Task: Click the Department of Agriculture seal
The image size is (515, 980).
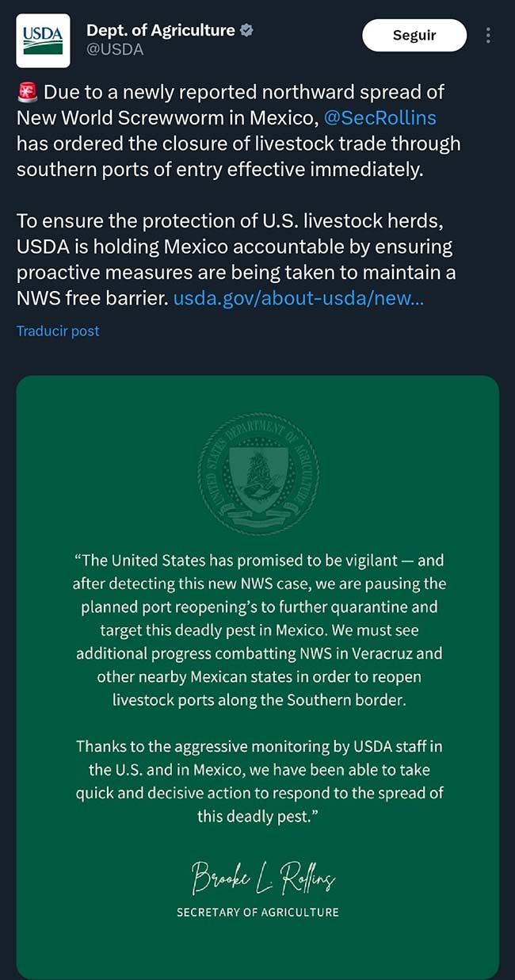Action: pyautogui.click(x=258, y=473)
